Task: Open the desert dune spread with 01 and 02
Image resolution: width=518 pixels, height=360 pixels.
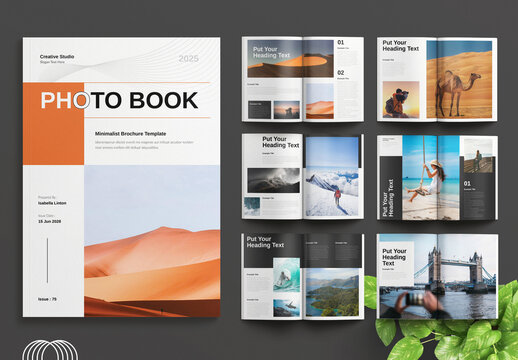Action: point(303,79)
